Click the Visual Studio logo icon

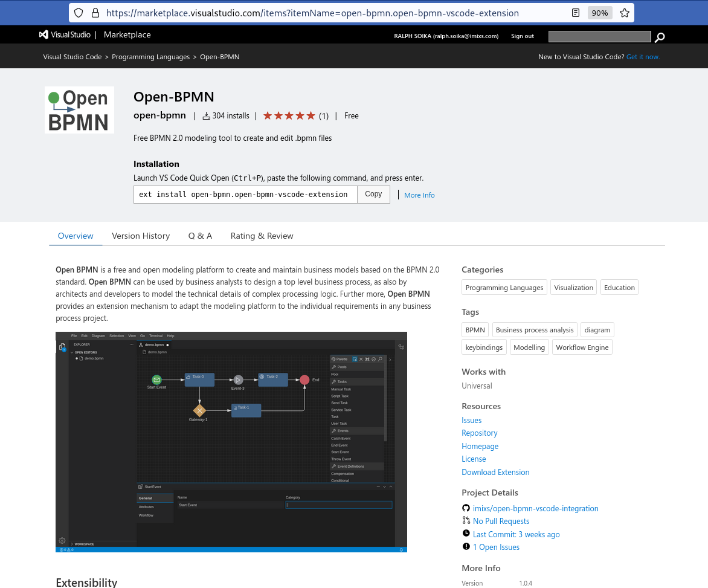43,35
